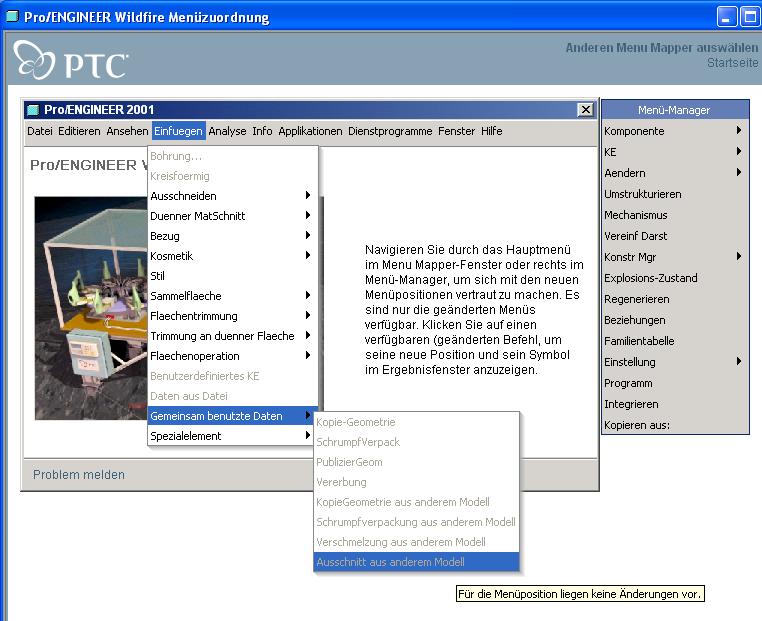Maximize the Menüzuordnung window

[750, 17]
